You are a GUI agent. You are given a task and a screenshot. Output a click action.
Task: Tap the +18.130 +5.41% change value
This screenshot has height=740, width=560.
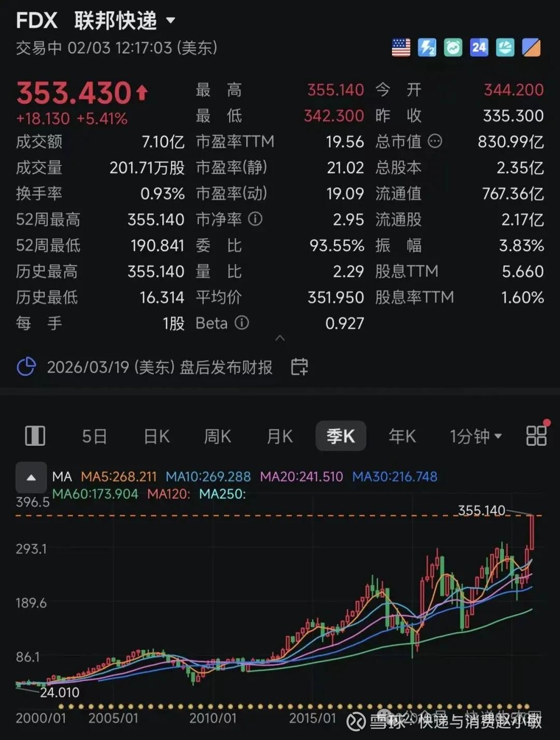click(x=72, y=119)
